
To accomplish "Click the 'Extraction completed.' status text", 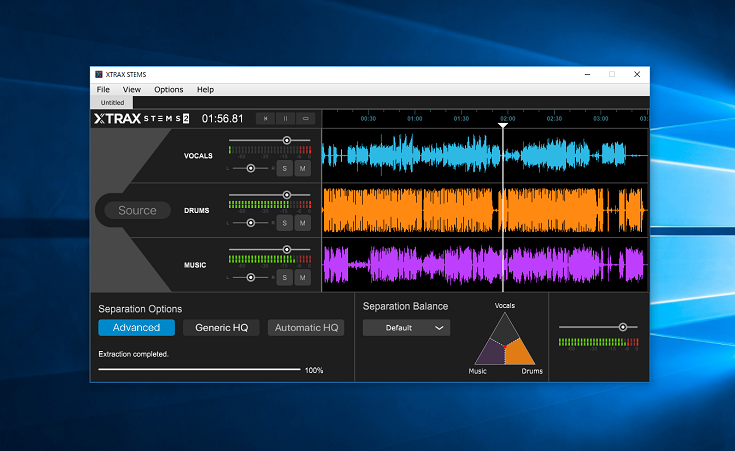I will click(133, 354).
